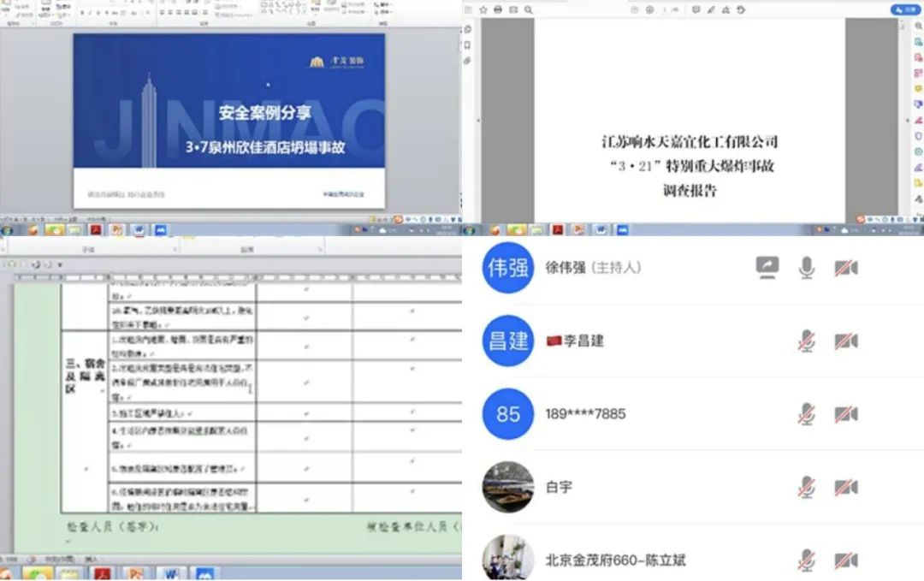Click the star bookmark icon in PDF toolbar

[483, 10]
